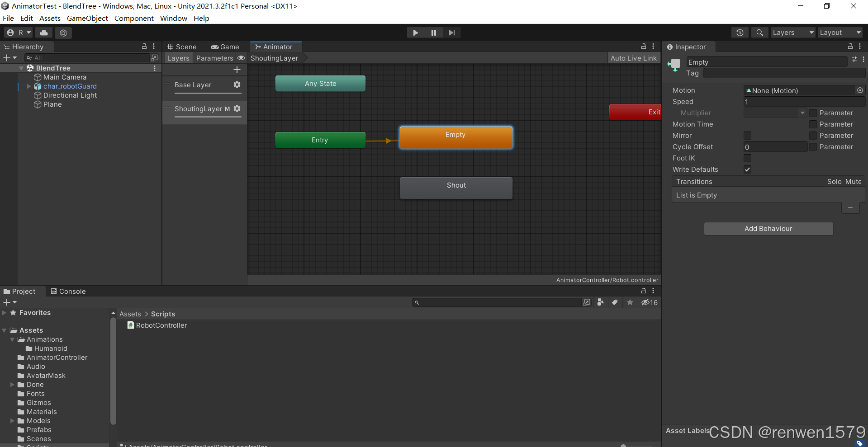This screenshot has height=447, width=868.
Task: Lock the Inspector panel
Action: pyautogui.click(x=850, y=46)
